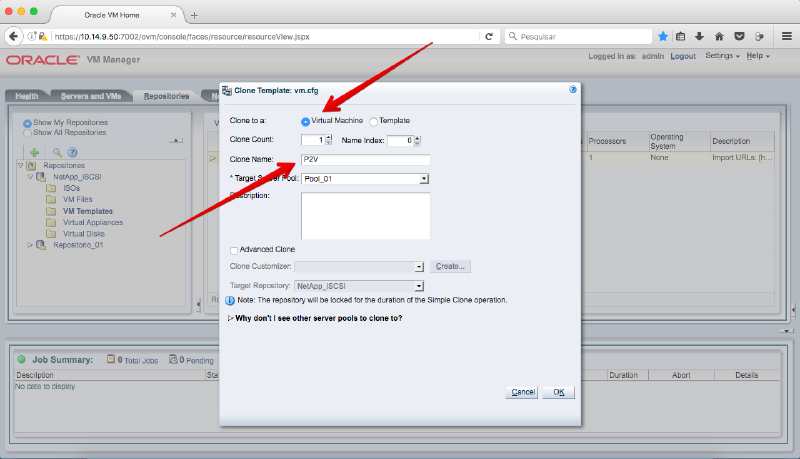Click the Clone Name input field
800x459 pixels.
click(365, 159)
